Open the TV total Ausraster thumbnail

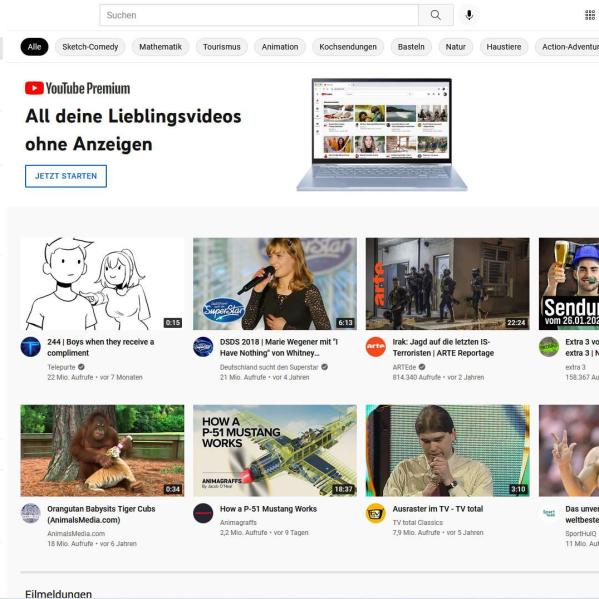[x=448, y=451]
